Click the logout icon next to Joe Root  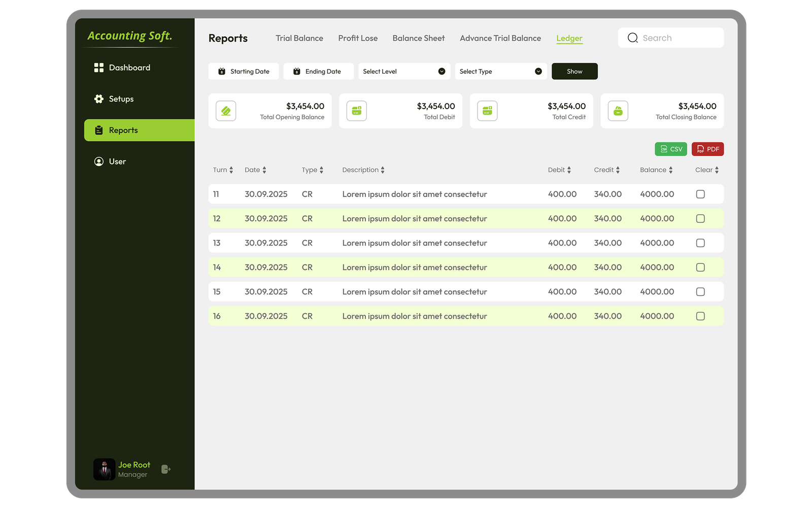point(165,469)
